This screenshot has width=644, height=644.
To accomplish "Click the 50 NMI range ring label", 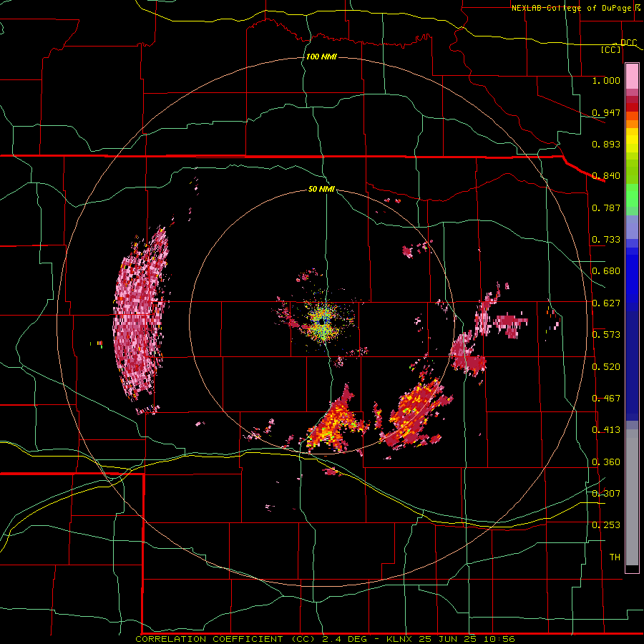I will [321, 190].
